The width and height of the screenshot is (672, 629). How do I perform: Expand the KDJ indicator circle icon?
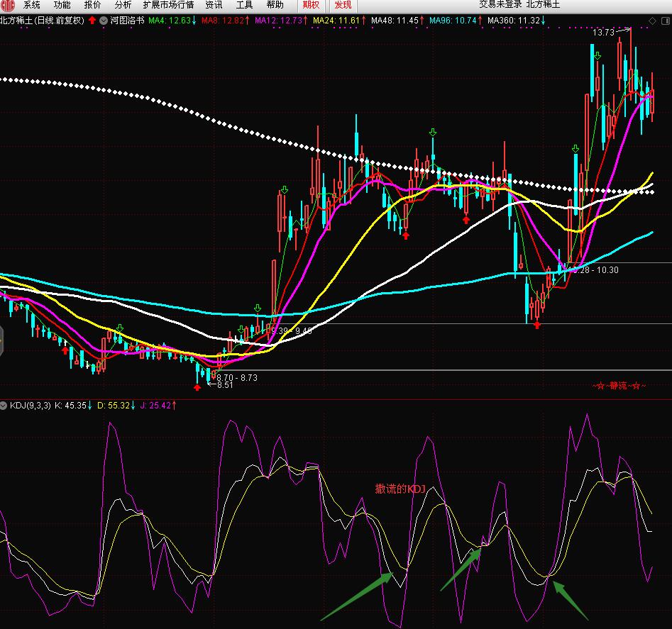point(4,406)
